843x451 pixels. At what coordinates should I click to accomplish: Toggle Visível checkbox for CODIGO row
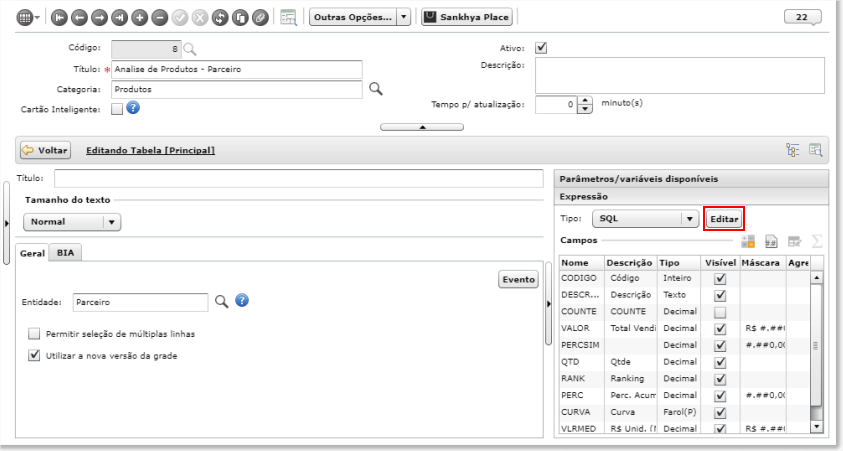(x=720, y=278)
